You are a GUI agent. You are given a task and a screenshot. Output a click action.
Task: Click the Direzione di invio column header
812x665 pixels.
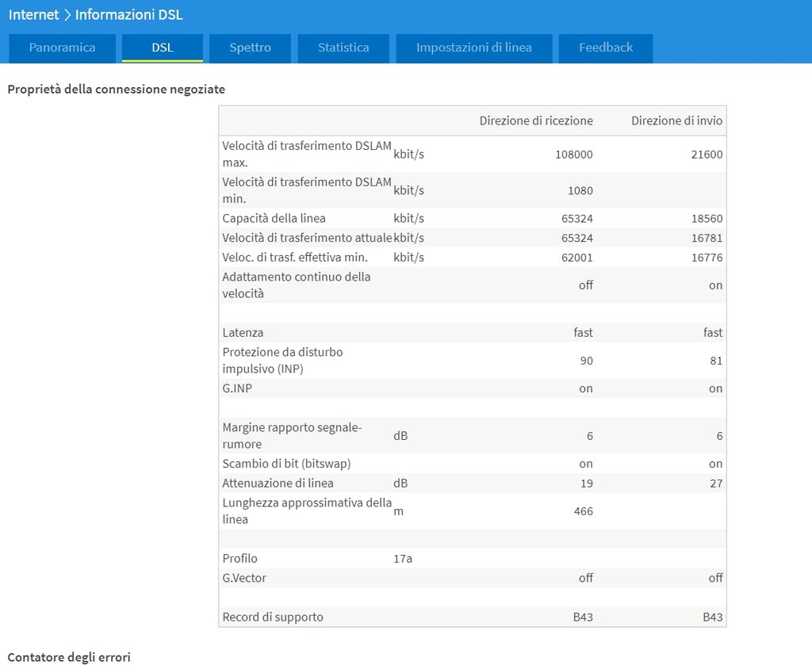(676, 120)
